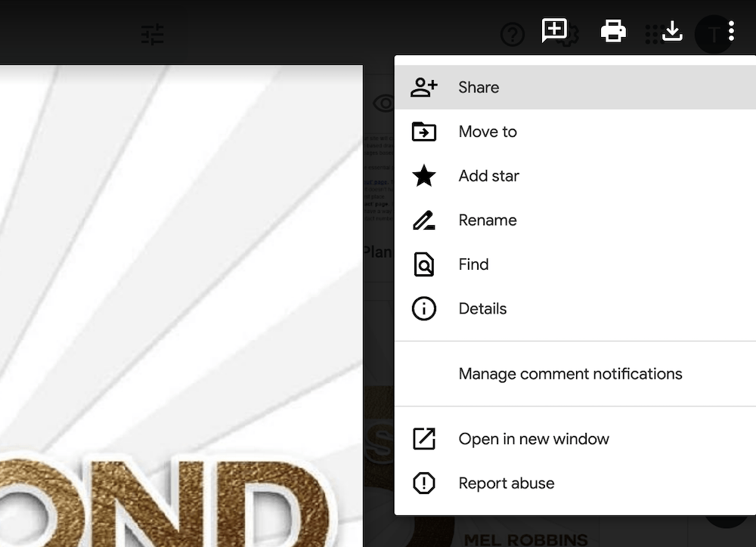This screenshot has width=756, height=547.
Task: Click the add comment icon
Action: 554,30
